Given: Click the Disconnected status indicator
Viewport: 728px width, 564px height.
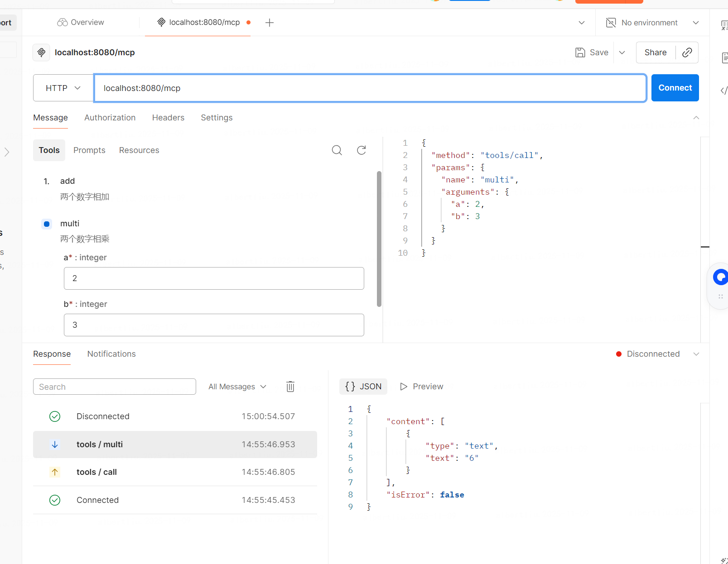Looking at the screenshot, I should 648,354.
